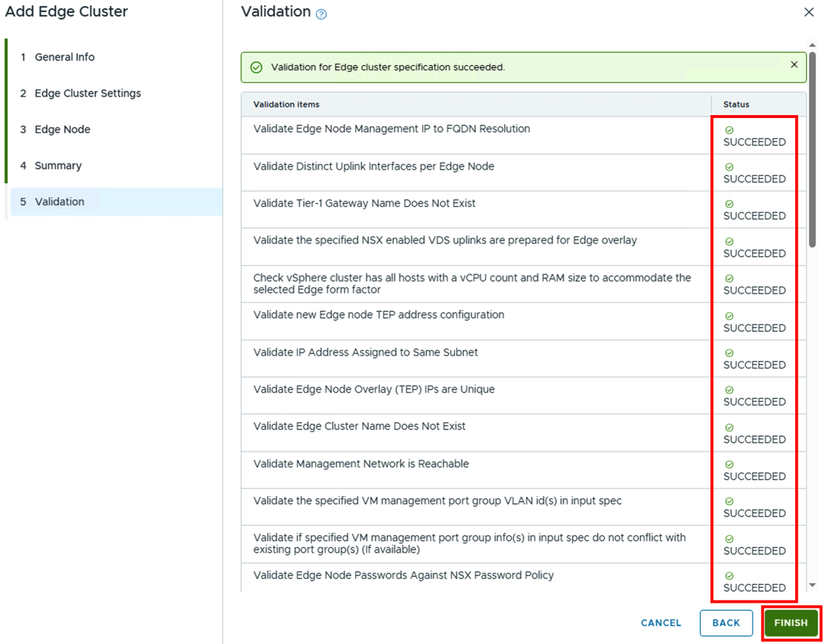The image size is (830, 644).
Task: Switch to step 4 Summary
Action: tap(58, 165)
